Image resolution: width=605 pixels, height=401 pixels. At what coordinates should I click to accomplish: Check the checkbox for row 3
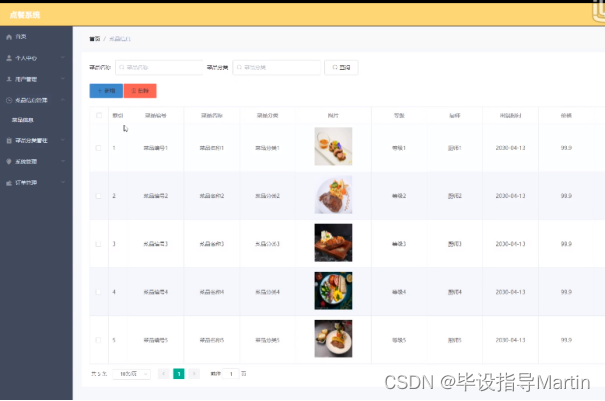(x=98, y=244)
